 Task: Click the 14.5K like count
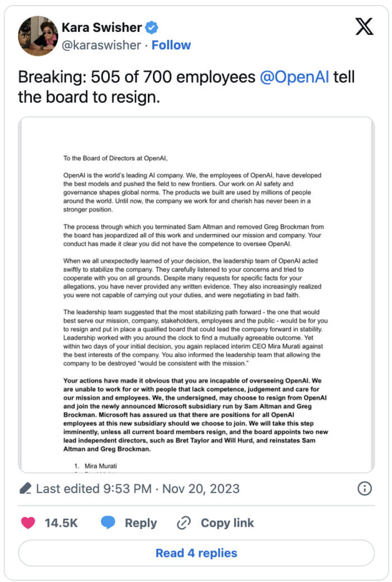click(x=61, y=523)
